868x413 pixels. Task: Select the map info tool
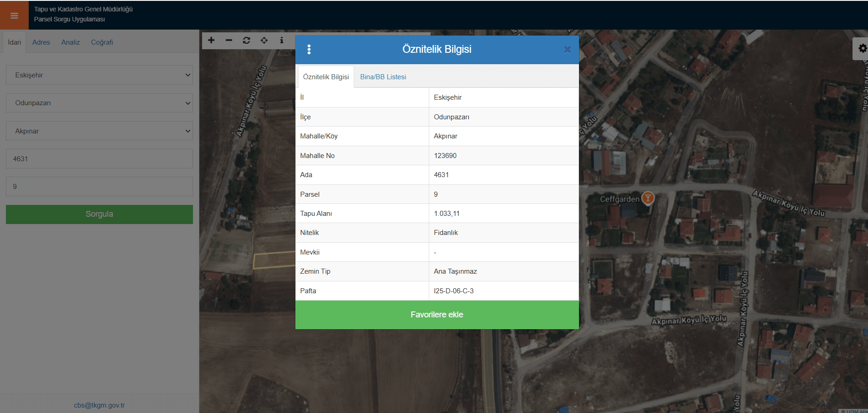click(282, 40)
